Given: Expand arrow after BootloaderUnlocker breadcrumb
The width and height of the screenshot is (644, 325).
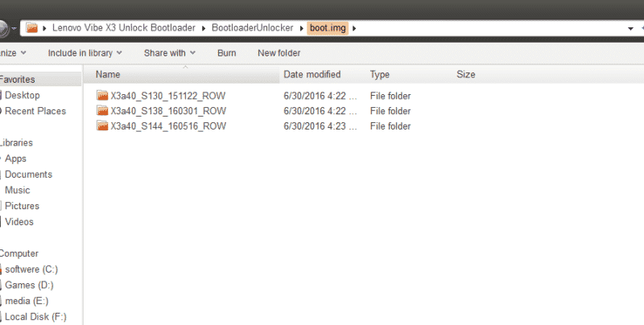Looking at the screenshot, I should (301, 28).
